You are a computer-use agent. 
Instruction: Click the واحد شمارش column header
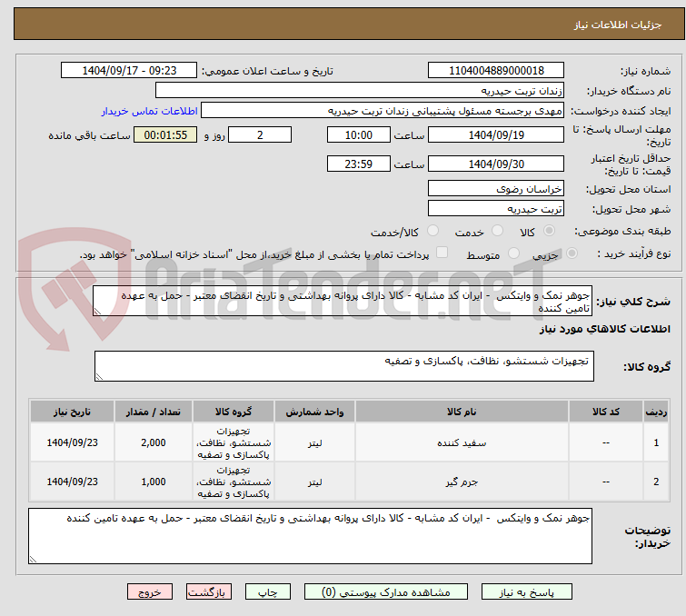coord(314,412)
